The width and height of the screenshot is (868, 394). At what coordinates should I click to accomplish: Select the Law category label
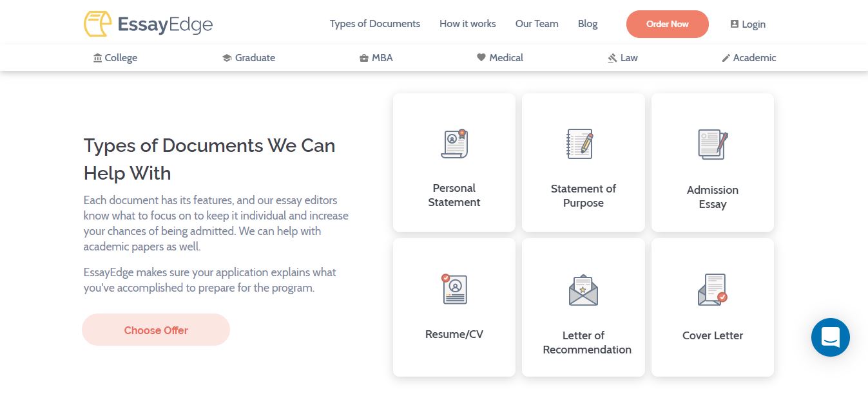point(629,58)
